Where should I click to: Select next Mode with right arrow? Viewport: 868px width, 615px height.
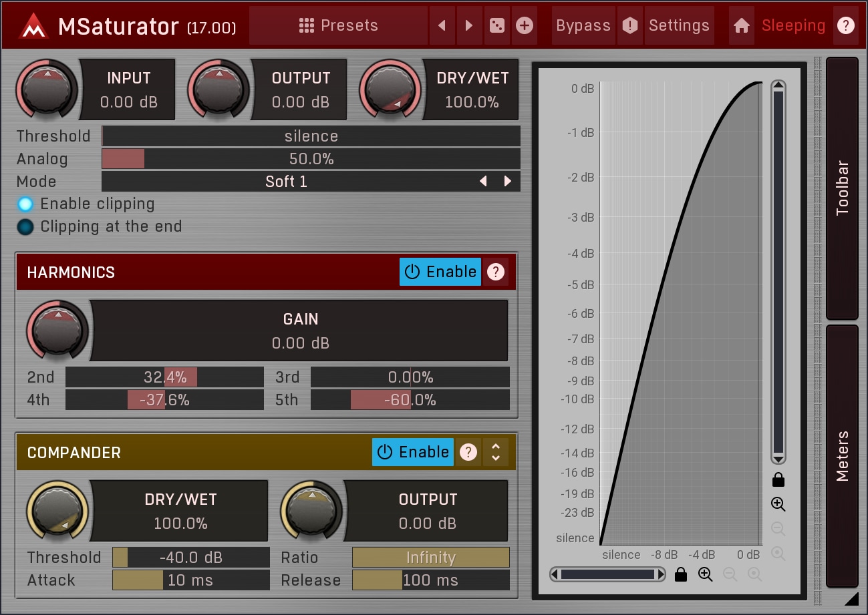[508, 182]
